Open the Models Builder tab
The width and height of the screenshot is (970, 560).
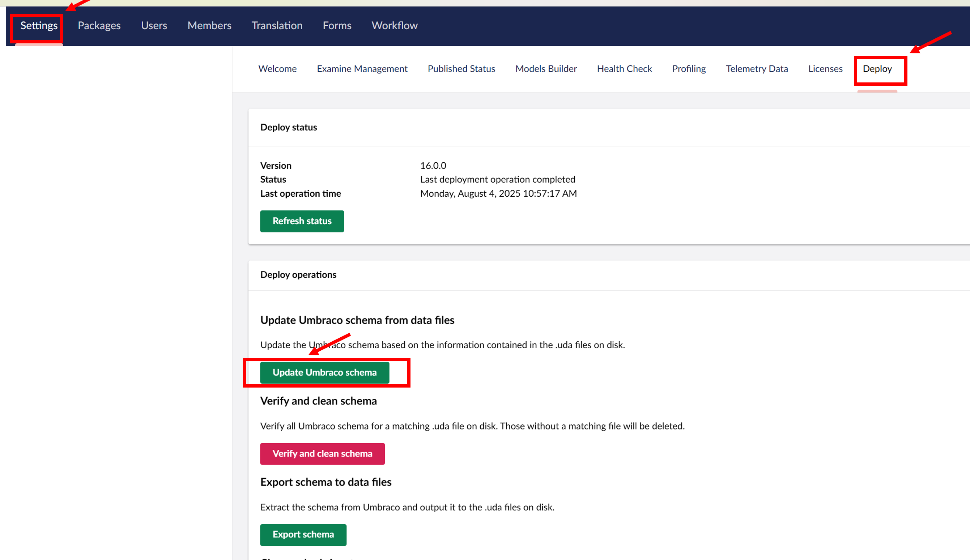(546, 69)
